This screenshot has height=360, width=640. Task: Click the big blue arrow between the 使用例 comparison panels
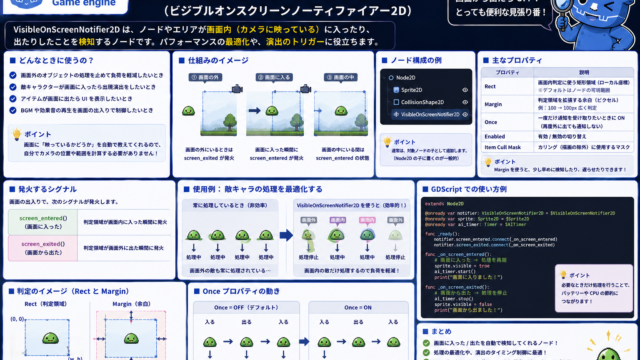[x=286, y=235]
